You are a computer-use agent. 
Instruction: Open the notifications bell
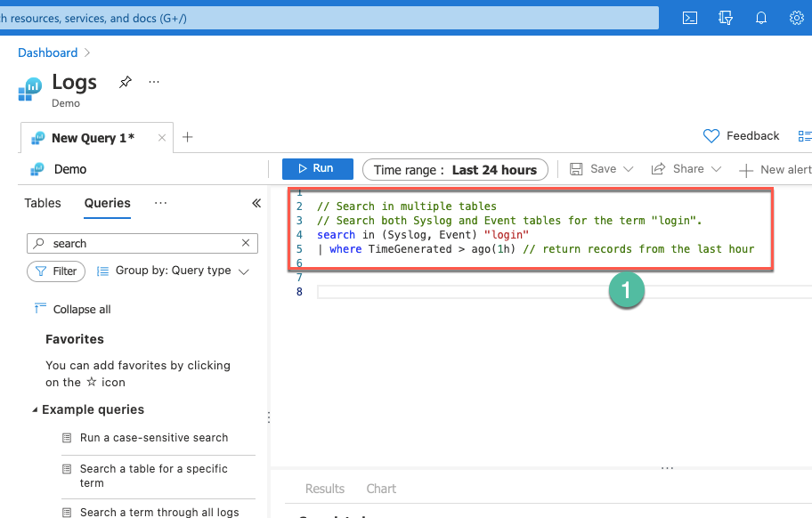(x=760, y=18)
